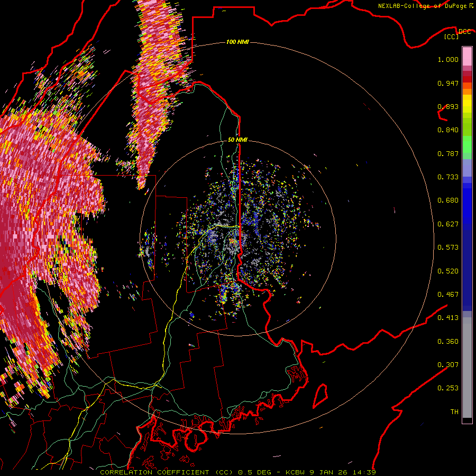
Task: Click the 0.360 color scale label
Action: [x=448, y=342]
